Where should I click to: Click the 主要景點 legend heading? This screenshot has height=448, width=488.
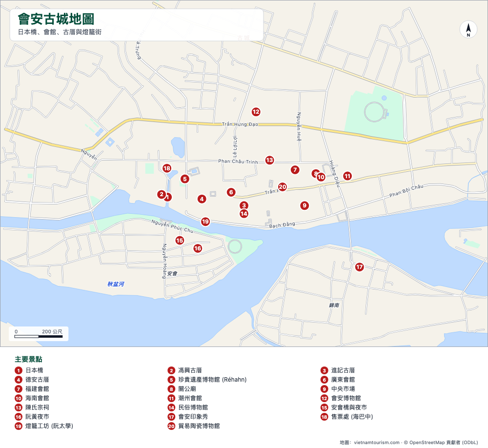[x=29, y=359]
